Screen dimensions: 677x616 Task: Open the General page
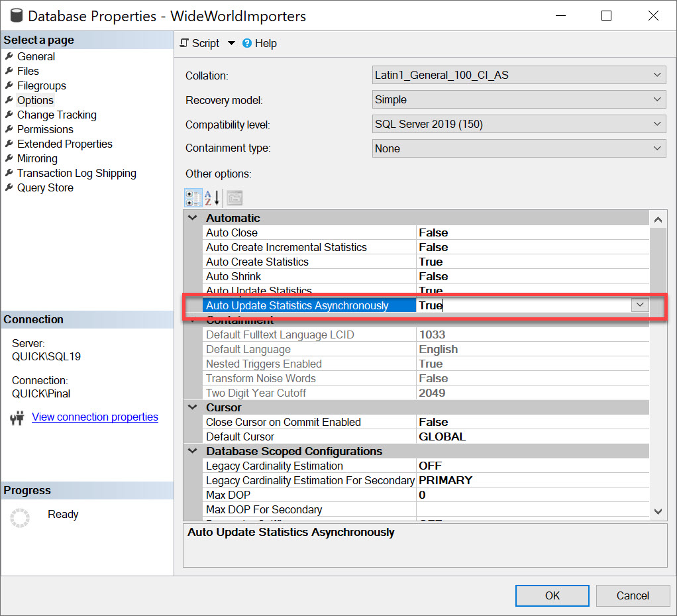pos(36,56)
